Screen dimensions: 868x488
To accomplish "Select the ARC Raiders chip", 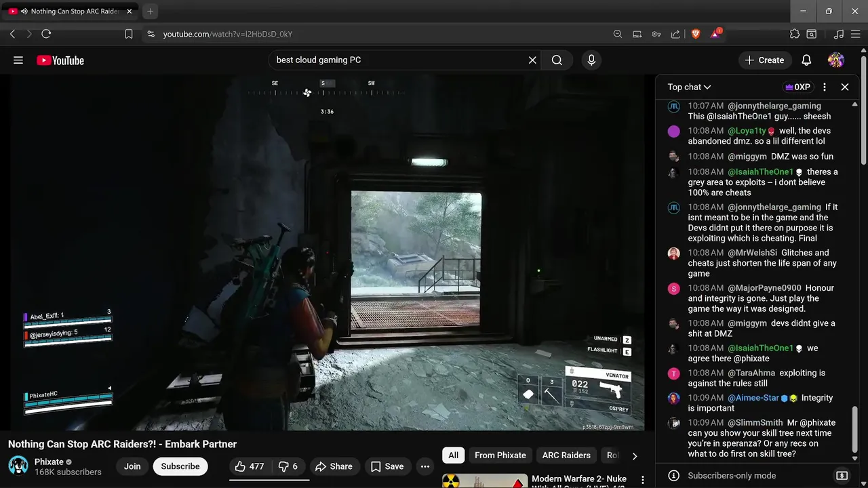I will click(x=566, y=455).
